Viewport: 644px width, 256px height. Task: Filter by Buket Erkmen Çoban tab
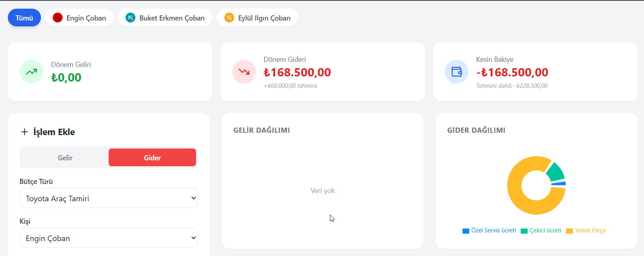172,18
